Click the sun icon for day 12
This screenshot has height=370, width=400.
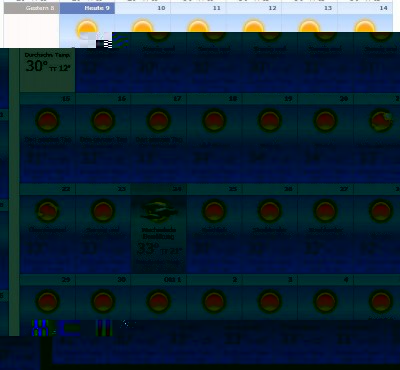[254, 27]
